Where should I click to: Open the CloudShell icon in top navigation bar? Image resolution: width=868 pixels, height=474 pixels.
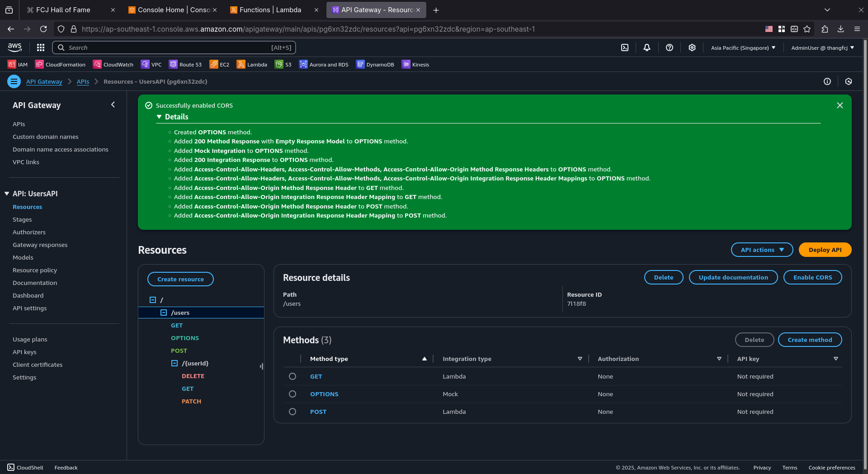pyautogui.click(x=625, y=47)
